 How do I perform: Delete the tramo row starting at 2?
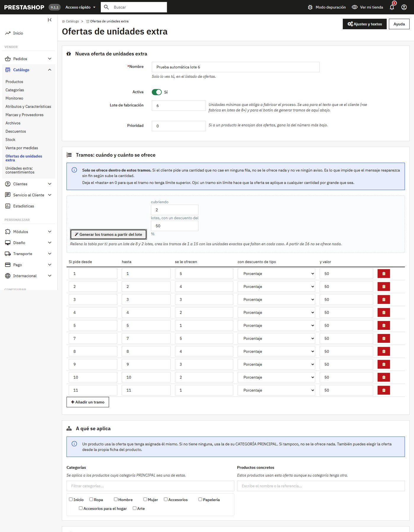[384, 287]
